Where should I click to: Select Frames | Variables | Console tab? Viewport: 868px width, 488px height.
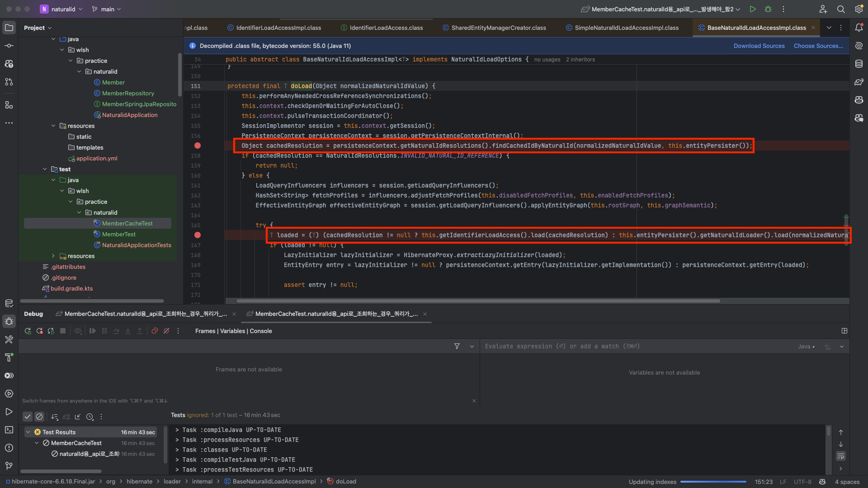pos(233,331)
